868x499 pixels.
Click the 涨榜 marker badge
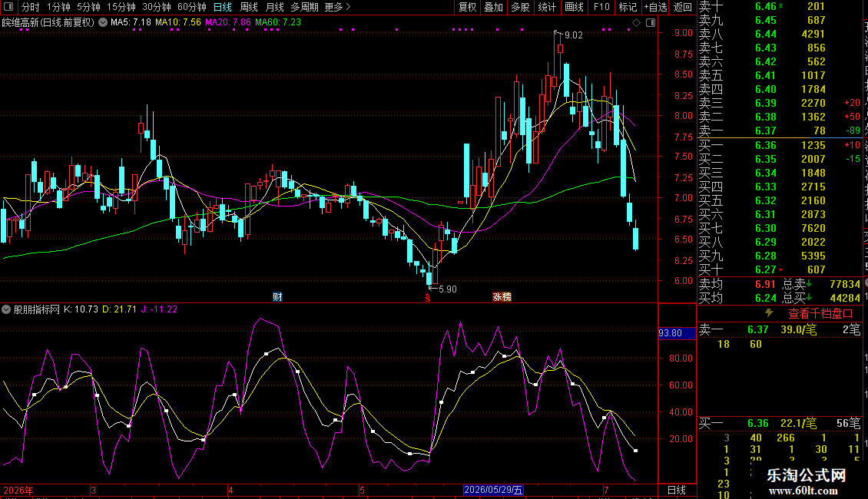(x=502, y=297)
